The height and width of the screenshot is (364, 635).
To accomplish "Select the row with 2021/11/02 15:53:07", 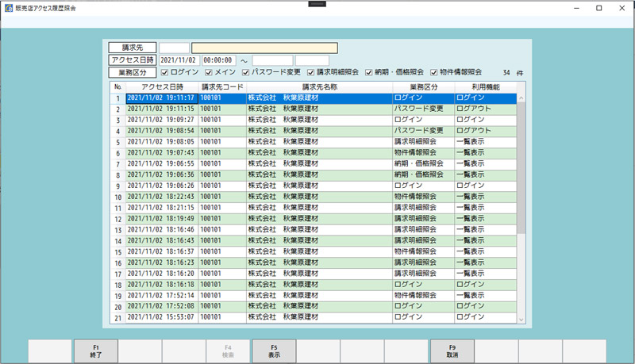I will [x=314, y=317].
